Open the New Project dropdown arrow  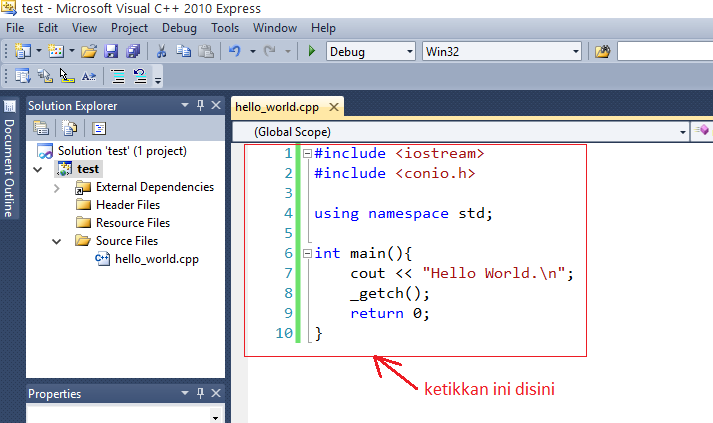click(x=39, y=51)
